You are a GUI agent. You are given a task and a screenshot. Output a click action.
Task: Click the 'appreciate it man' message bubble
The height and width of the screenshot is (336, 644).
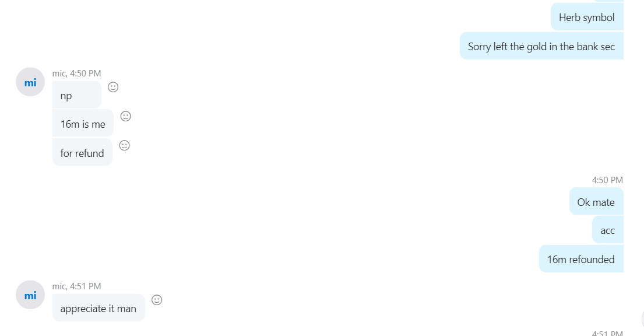pos(98,308)
